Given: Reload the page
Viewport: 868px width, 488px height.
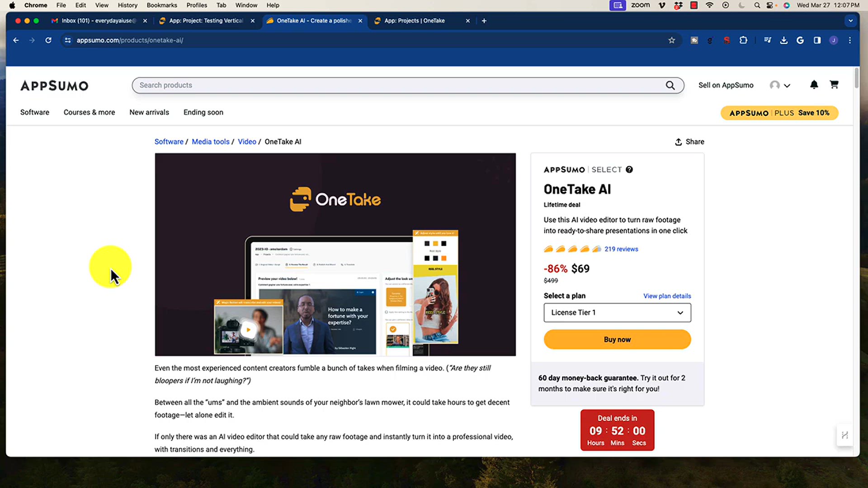Looking at the screenshot, I should [48, 40].
